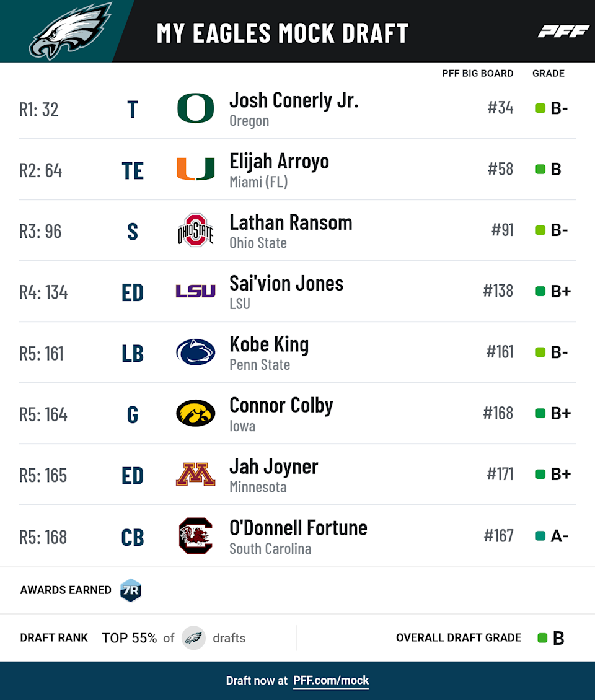Click the overall draft grade green swatch

pos(542,638)
